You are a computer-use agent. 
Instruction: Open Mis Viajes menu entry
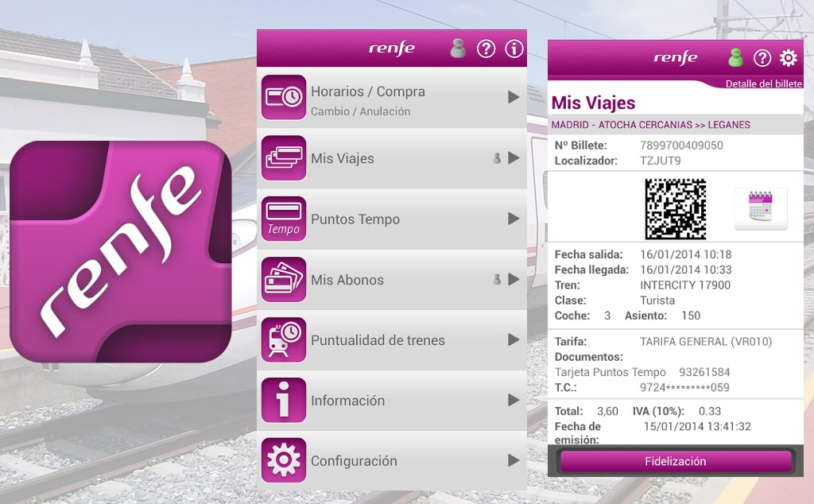pos(392,158)
